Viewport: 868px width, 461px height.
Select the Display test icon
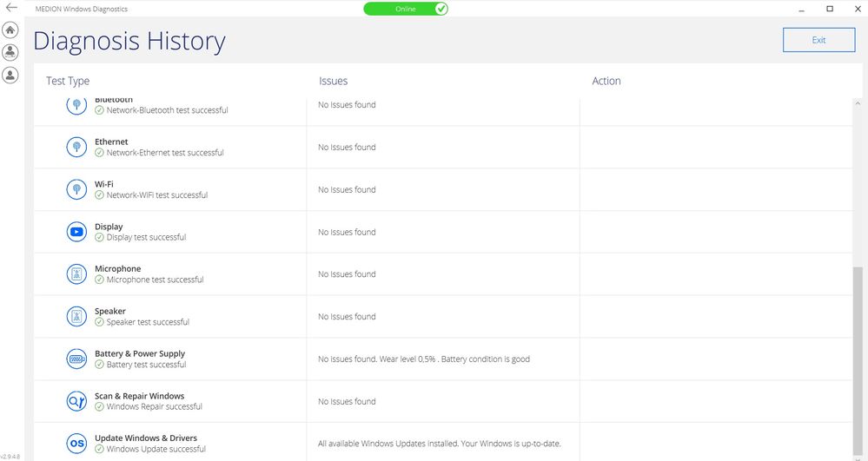click(x=76, y=232)
